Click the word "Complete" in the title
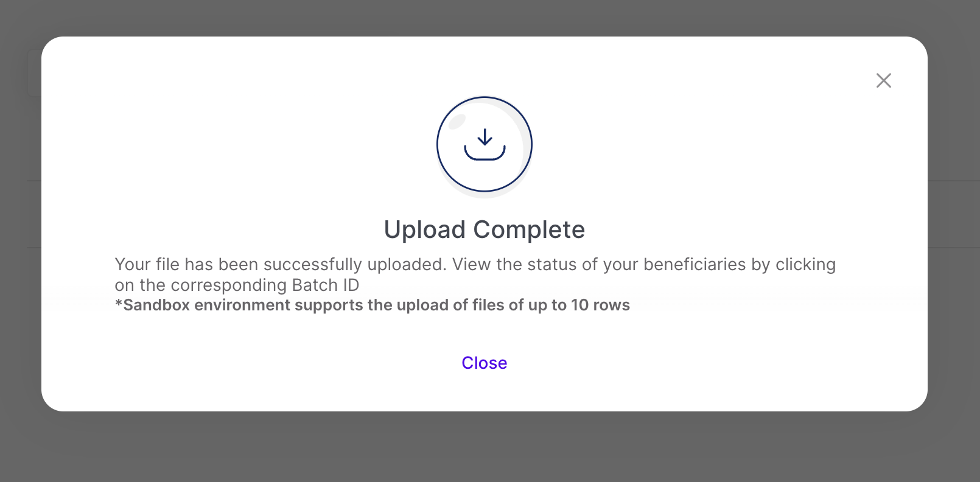Viewport: 980px width, 482px height. pos(529,230)
